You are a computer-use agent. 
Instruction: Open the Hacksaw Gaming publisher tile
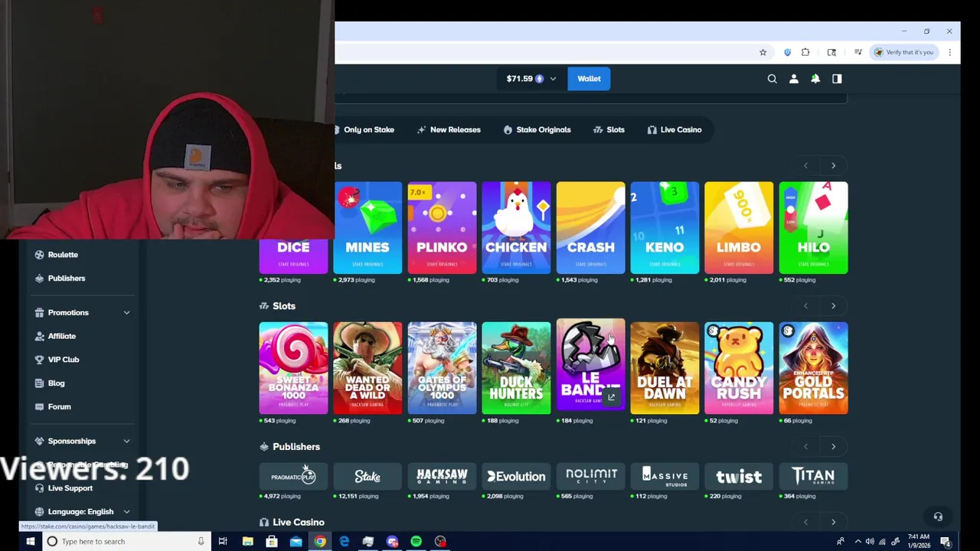point(442,476)
